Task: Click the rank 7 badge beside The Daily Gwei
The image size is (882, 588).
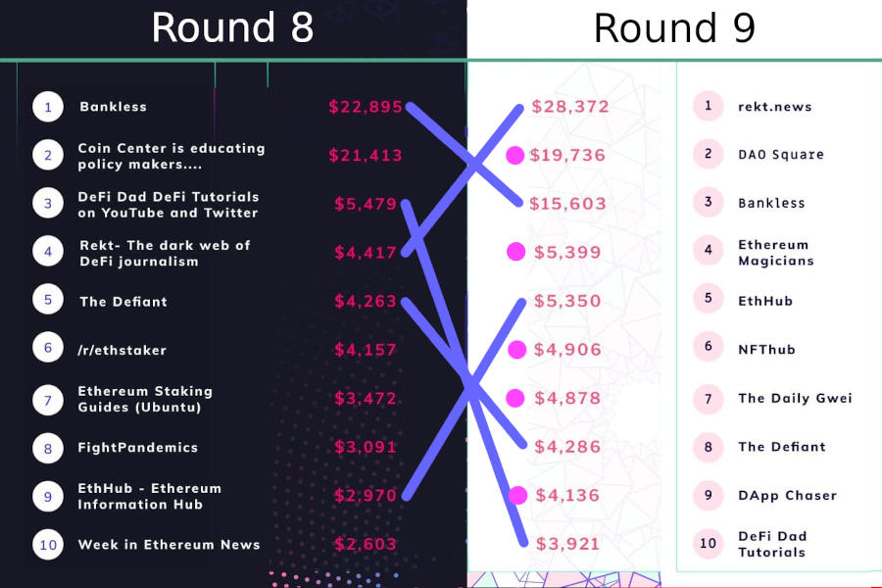Action: (x=708, y=398)
